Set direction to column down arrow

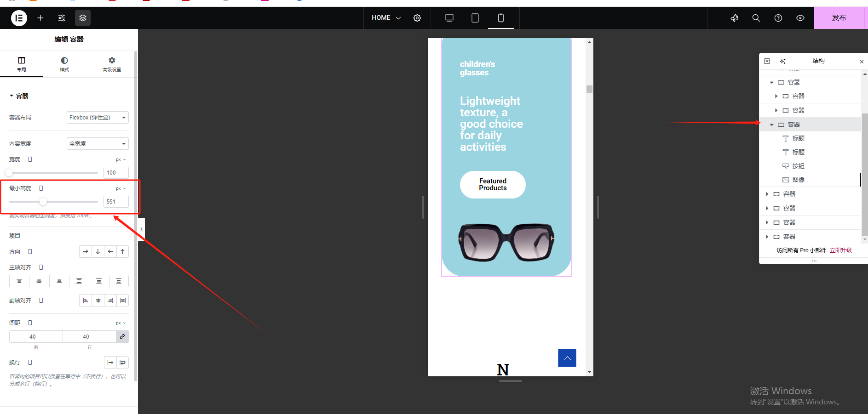(98, 252)
